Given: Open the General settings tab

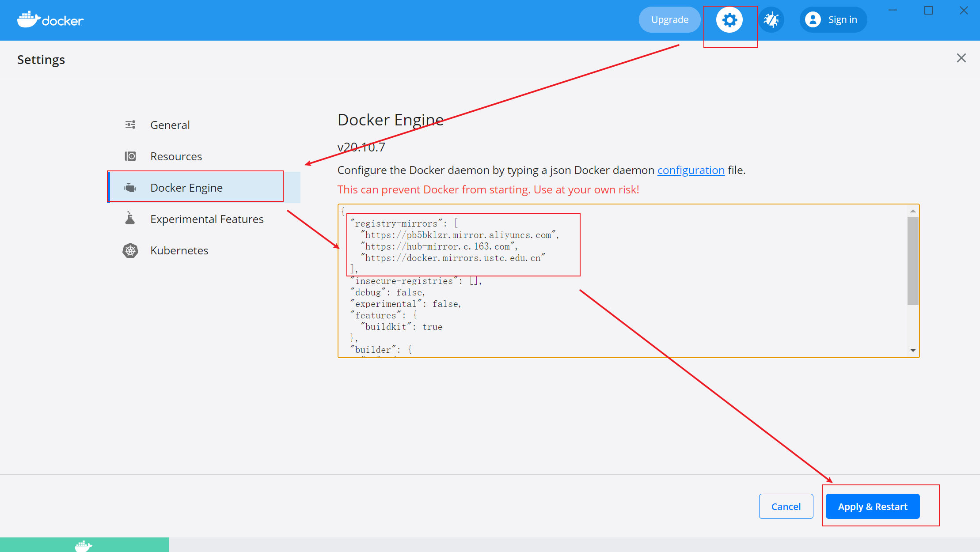Looking at the screenshot, I should click(170, 125).
